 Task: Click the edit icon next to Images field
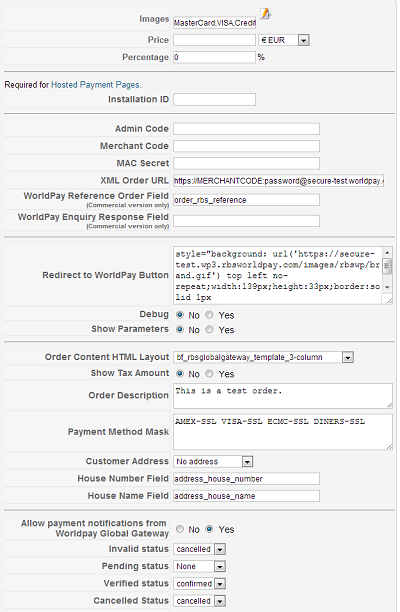(265, 14)
